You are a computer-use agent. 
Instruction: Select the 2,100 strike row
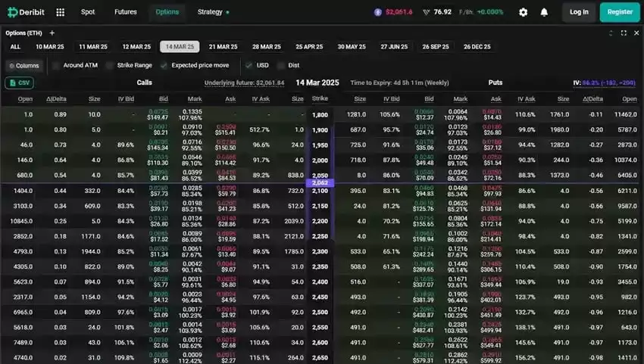[320, 191]
